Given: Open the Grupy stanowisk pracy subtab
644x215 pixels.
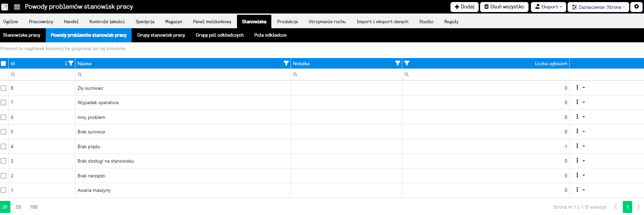Looking at the screenshot, I should click(x=161, y=35).
